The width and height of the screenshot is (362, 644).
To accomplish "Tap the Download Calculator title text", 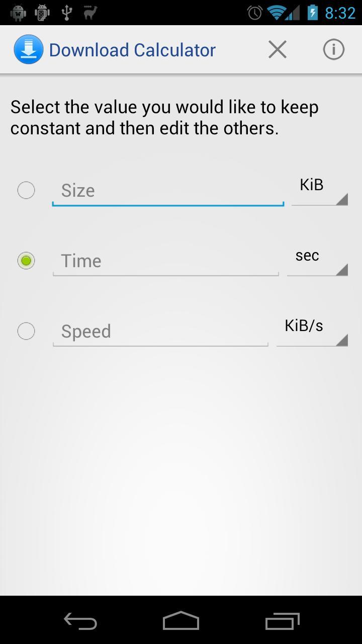I will pyautogui.click(x=132, y=50).
